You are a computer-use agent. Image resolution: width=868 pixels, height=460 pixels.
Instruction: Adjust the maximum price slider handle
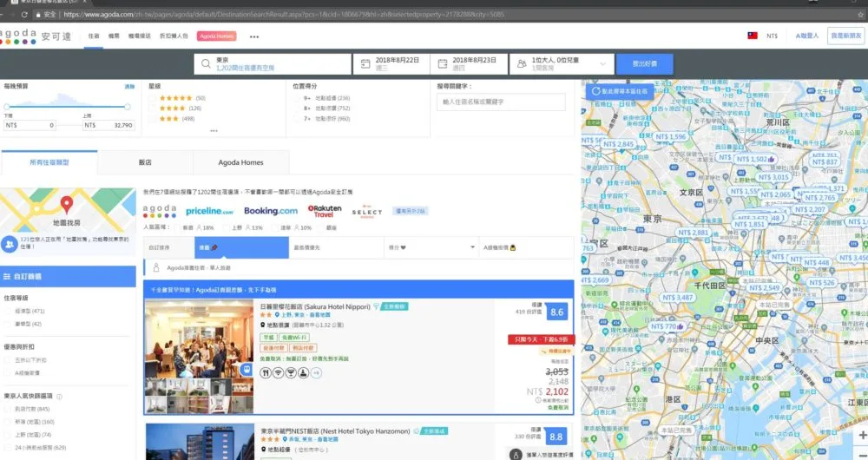pos(128,107)
